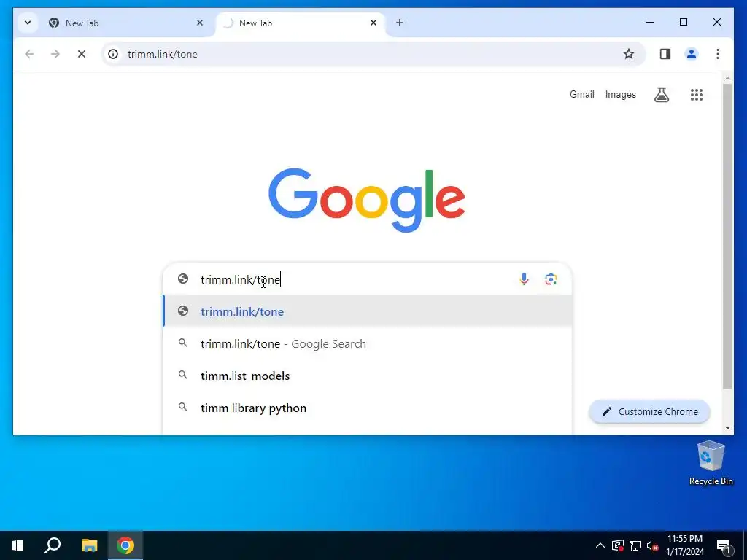Bookmark this tab with the star icon
Image resolution: width=747 pixels, height=560 pixels.
[629, 54]
